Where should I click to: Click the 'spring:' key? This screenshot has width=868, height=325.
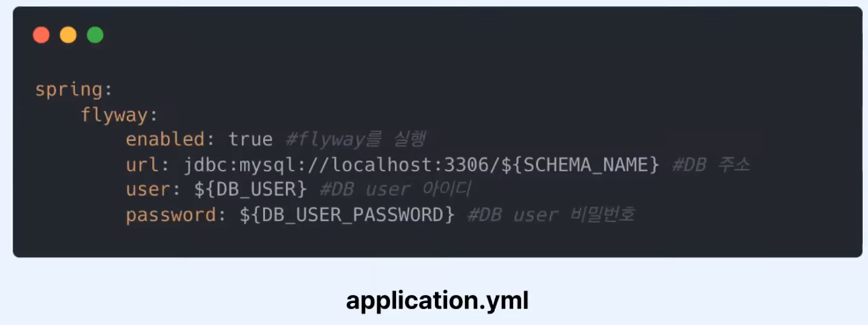click(74, 90)
